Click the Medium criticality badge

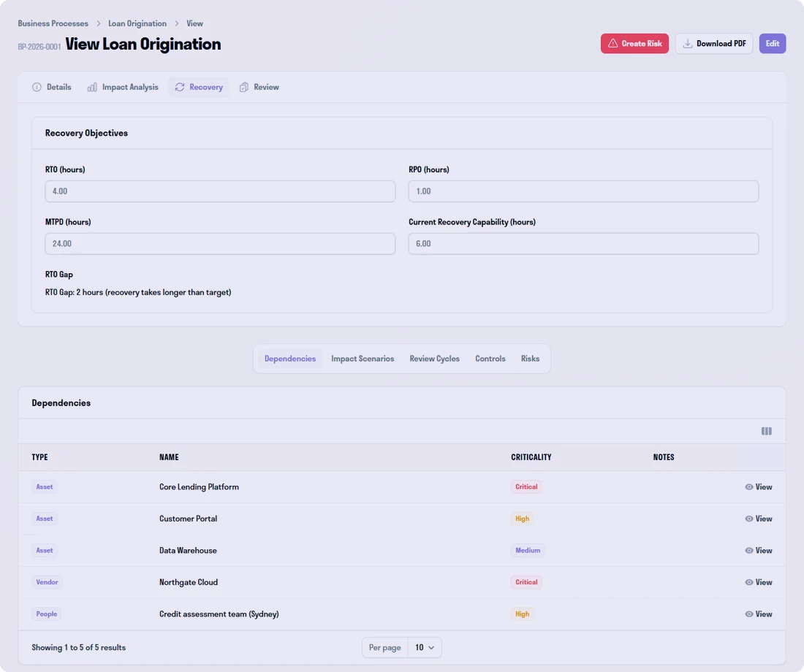(528, 551)
